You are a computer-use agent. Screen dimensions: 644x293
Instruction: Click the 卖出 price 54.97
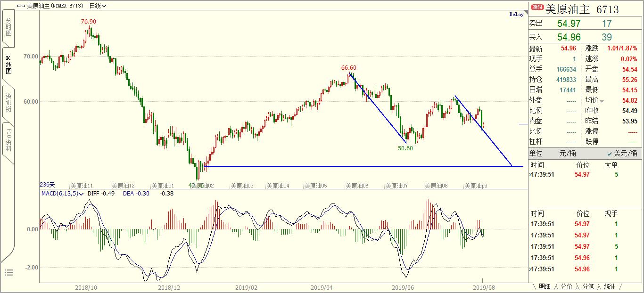pos(569,24)
